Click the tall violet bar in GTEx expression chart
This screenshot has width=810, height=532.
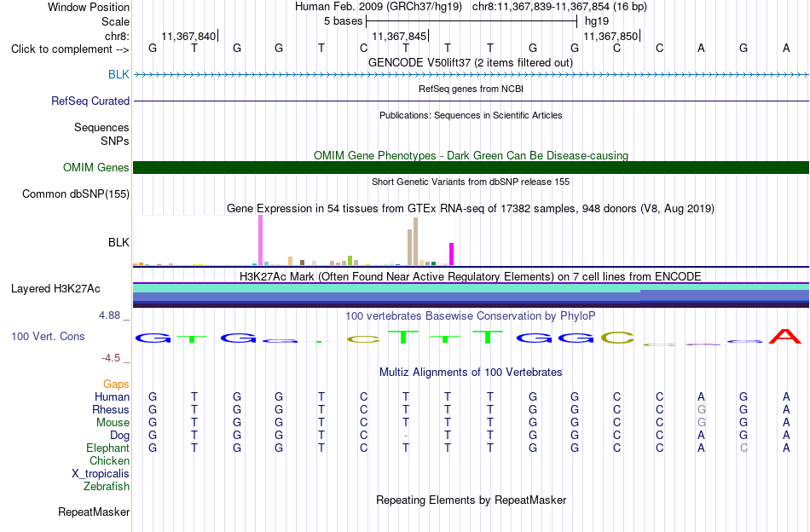260,240
